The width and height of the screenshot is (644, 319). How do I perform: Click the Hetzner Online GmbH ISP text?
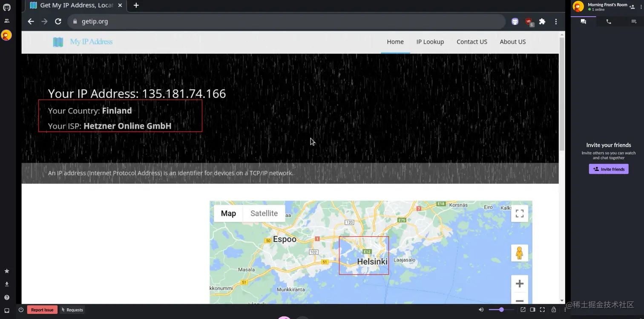pos(127,126)
